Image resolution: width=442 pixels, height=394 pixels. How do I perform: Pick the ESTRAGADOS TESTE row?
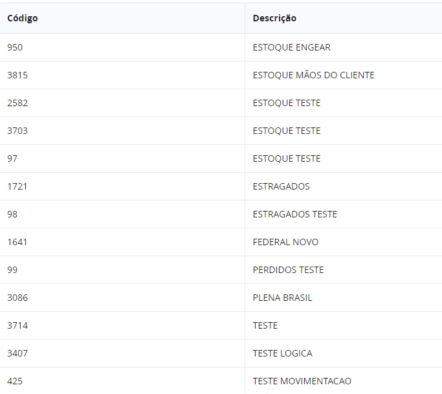click(x=221, y=214)
